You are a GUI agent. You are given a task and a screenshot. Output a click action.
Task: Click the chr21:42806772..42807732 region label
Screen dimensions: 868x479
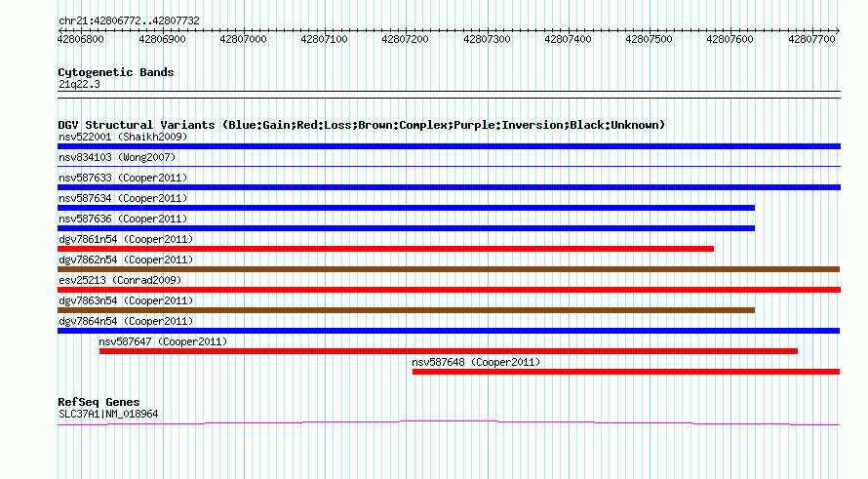(129, 21)
